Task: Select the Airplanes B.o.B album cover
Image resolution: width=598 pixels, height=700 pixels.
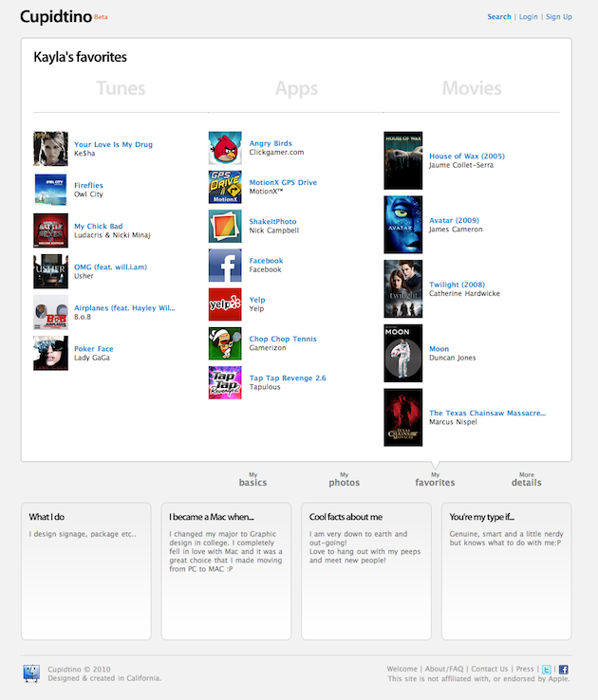Action: (x=51, y=312)
